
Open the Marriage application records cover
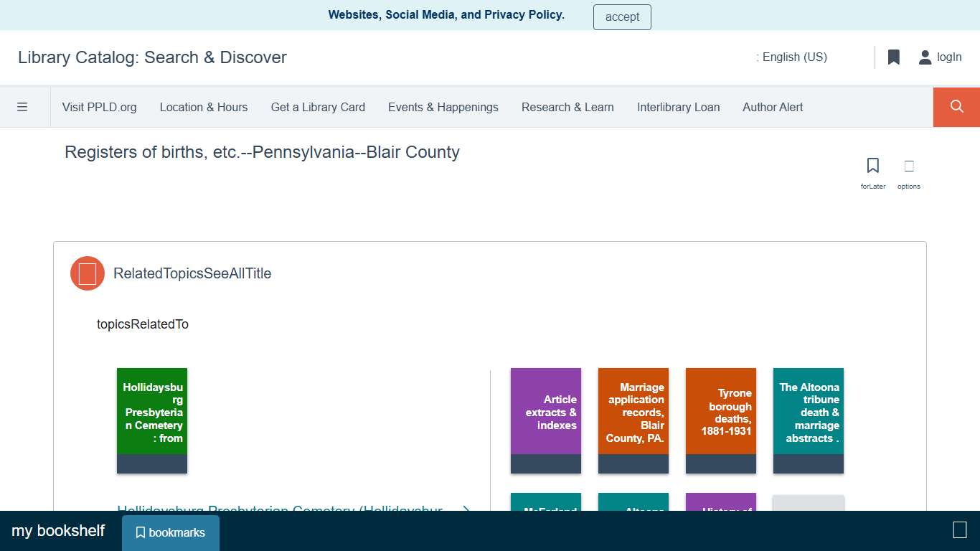[x=633, y=420]
